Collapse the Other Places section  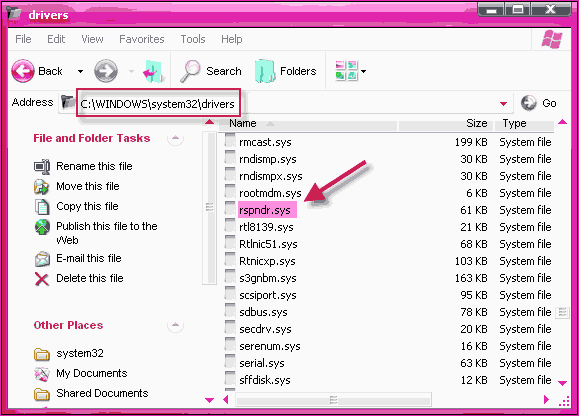[x=175, y=326]
